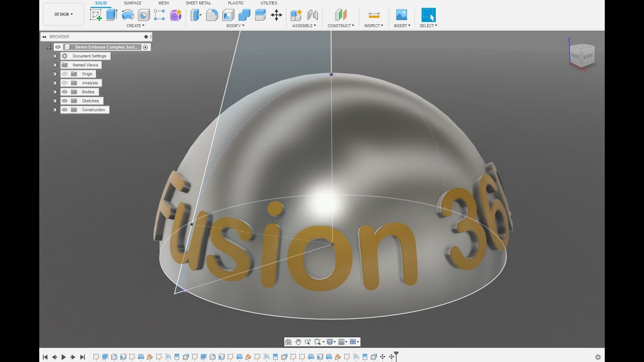The width and height of the screenshot is (644, 362).
Task: Hide the Construction folder
Action: click(x=64, y=110)
